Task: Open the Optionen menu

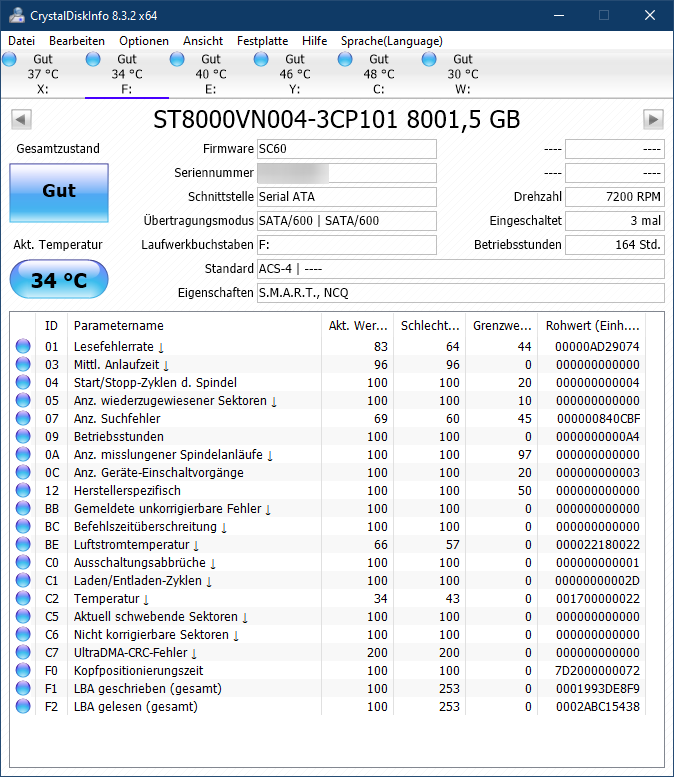Action: click(x=144, y=41)
